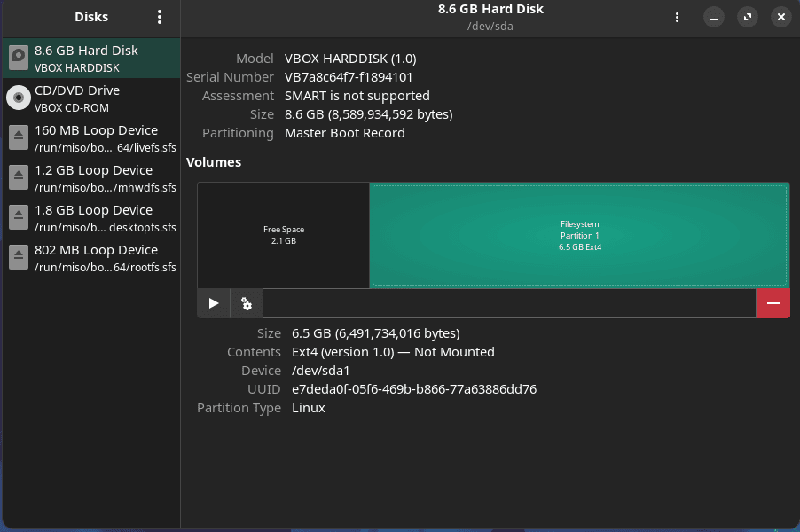This screenshot has width=800, height=532.
Task: Mount the selected partition with play button
Action: [x=213, y=303]
